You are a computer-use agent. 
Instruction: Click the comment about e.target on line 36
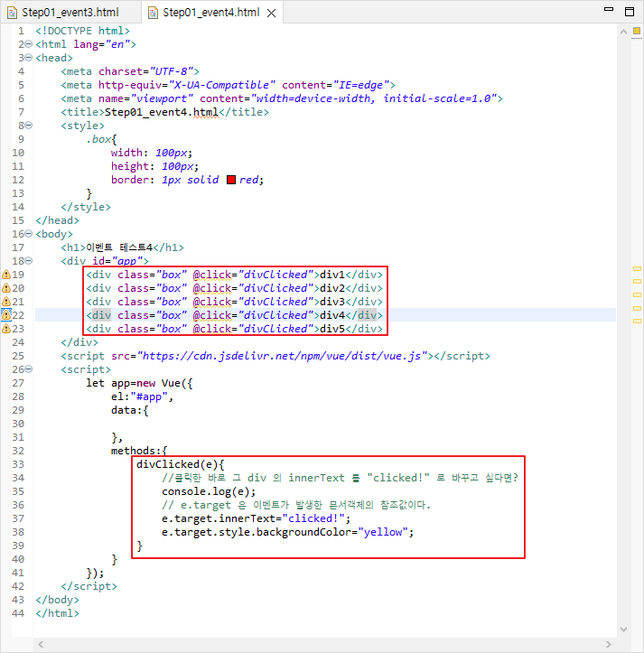tap(296, 505)
